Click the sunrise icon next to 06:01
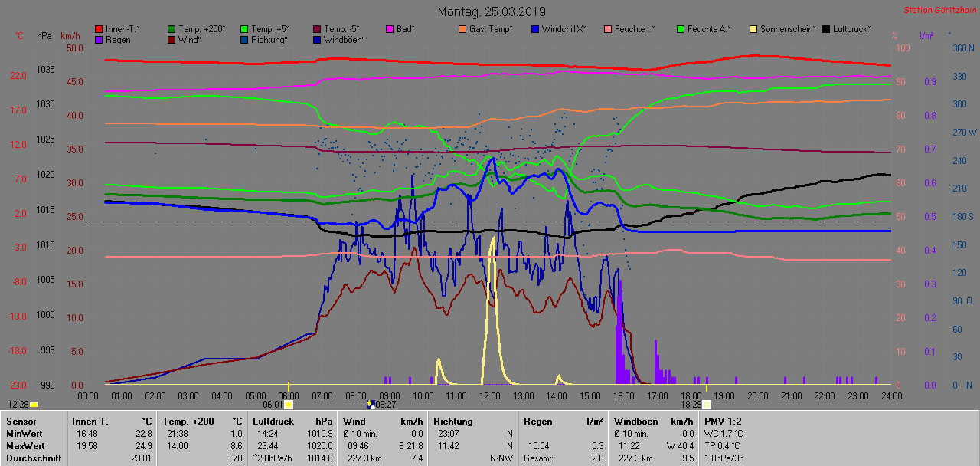The width and height of the screenshot is (980, 466). coord(289,405)
